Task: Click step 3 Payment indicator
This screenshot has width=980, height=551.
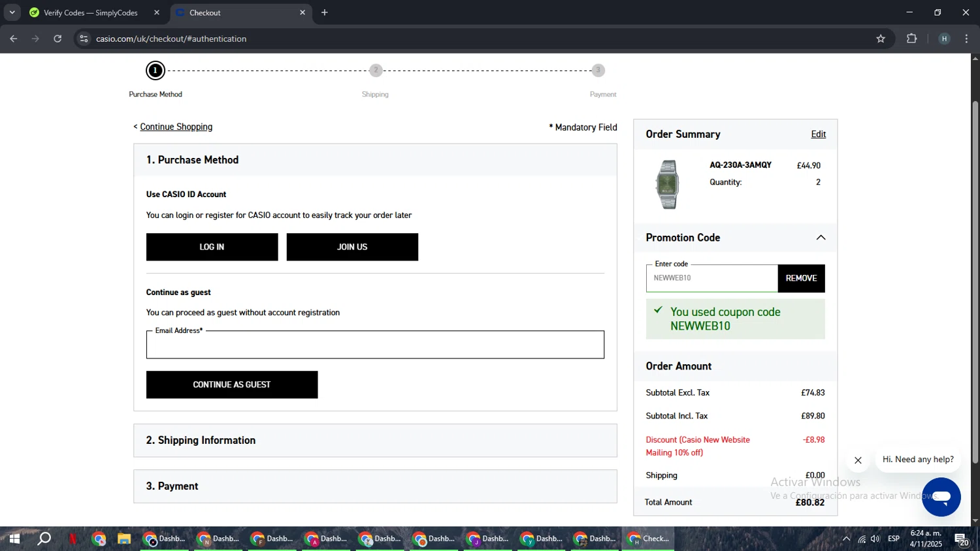Action: point(598,71)
